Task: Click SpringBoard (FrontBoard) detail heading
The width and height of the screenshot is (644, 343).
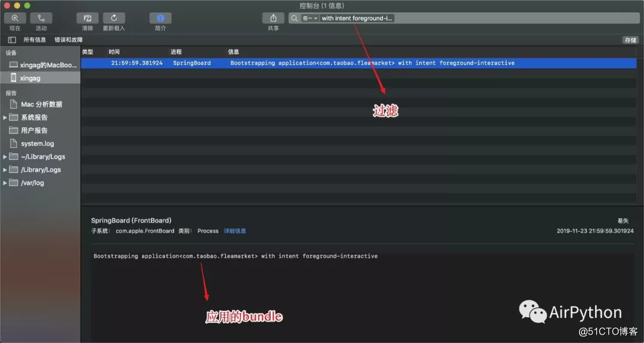Action: click(131, 221)
